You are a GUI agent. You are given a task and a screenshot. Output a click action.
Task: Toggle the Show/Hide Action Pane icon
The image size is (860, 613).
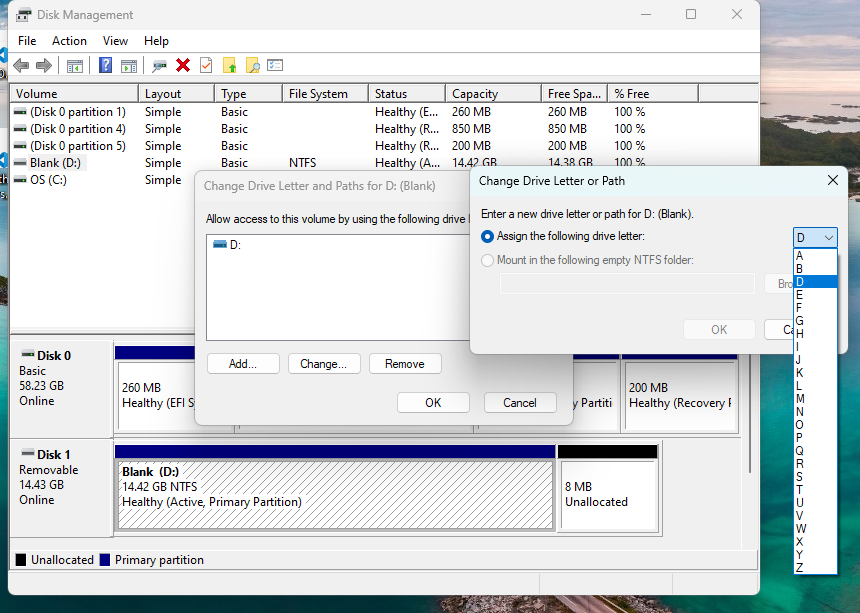129,66
